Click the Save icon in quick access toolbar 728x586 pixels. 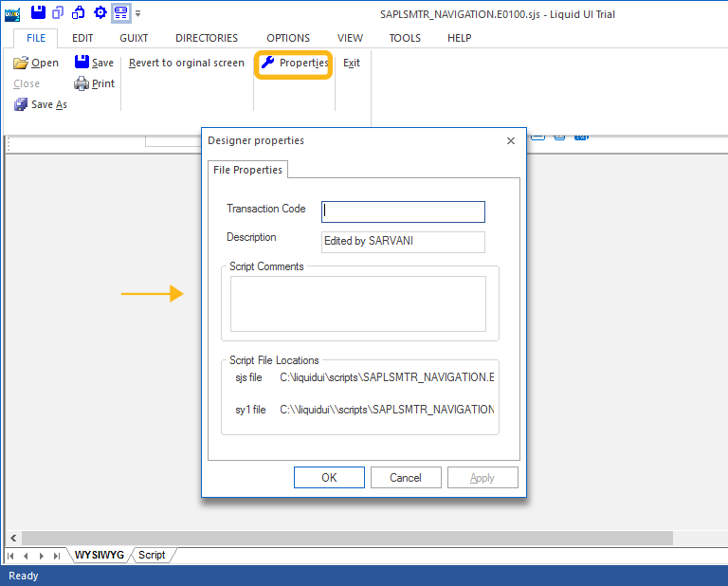click(x=38, y=12)
